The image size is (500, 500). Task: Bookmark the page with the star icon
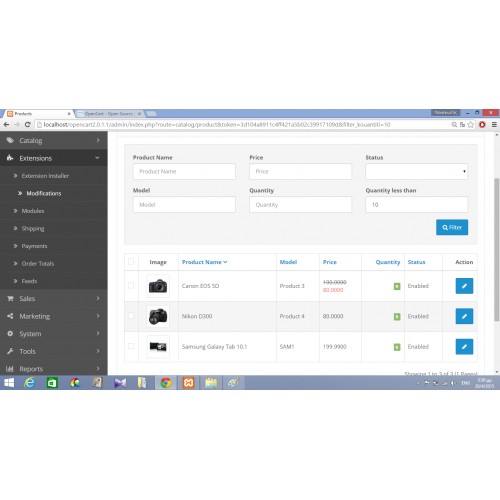click(470, 125)
